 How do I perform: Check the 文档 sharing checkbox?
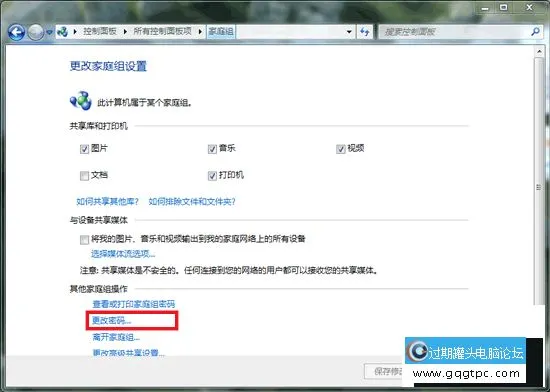pos(84,176)
